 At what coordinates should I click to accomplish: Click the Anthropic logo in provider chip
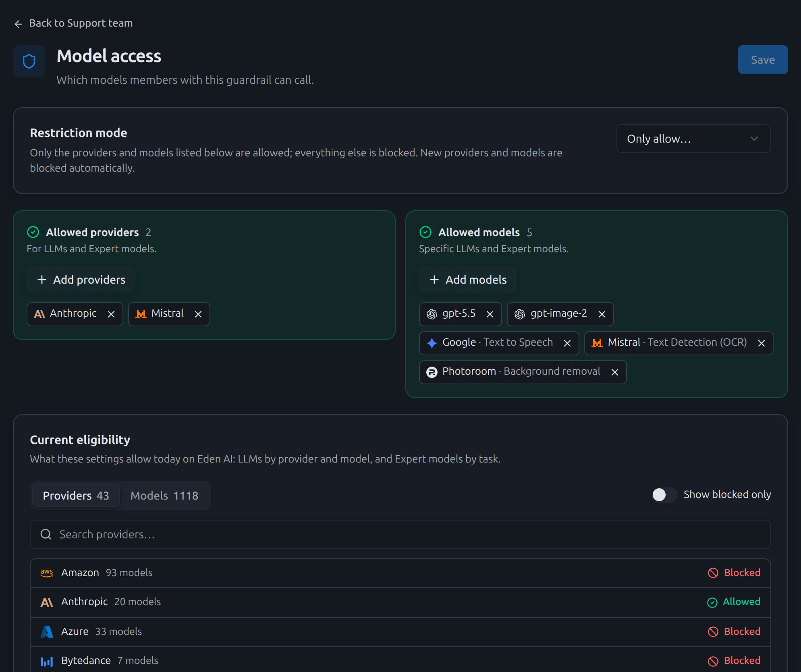(39, 314)
